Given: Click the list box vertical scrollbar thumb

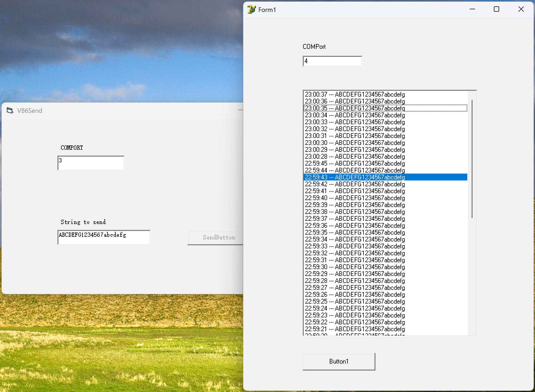Looking at the screenshot, I should [x=472, y=159].
